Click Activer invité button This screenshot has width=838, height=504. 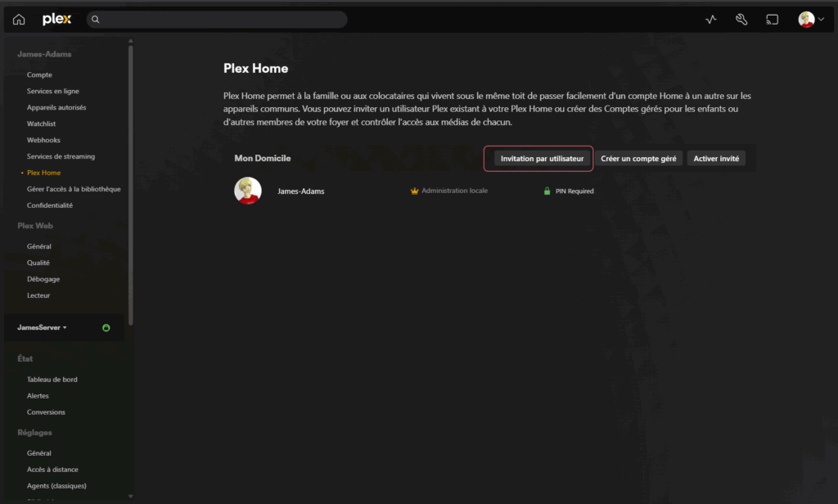(715, 159)
